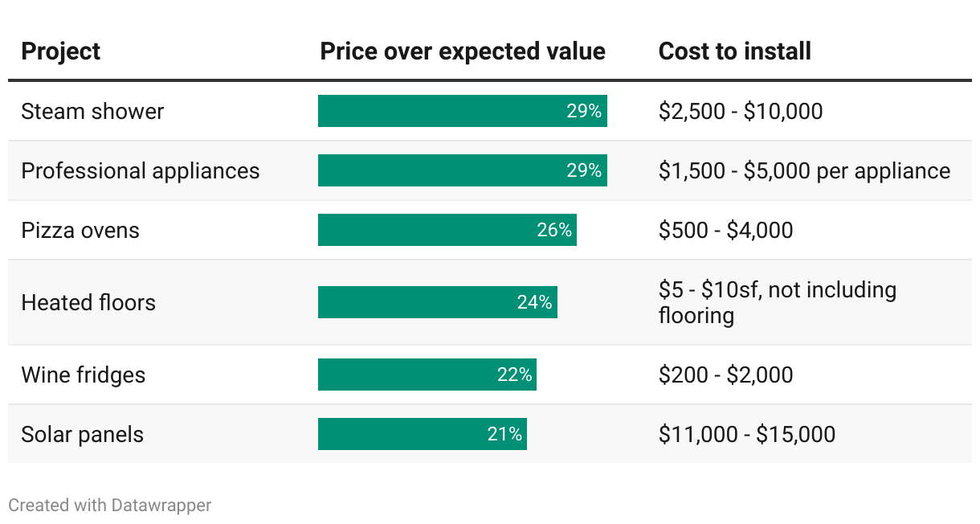Click the Cost to install column header

734,51
